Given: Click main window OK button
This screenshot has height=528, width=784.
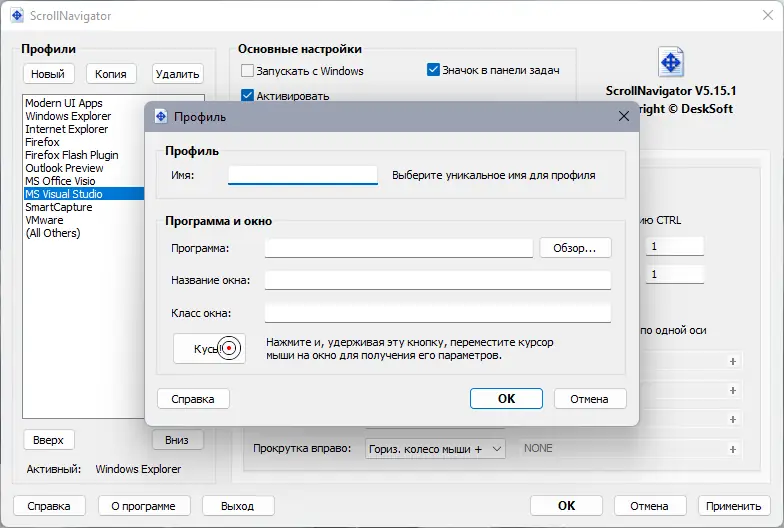Looking at the screenshot, I should [566, 506].
